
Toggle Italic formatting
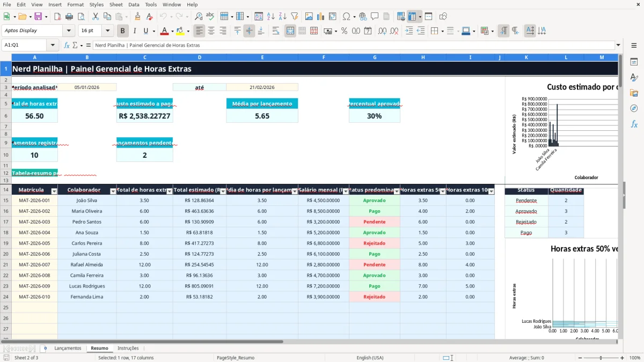(135, 31)
